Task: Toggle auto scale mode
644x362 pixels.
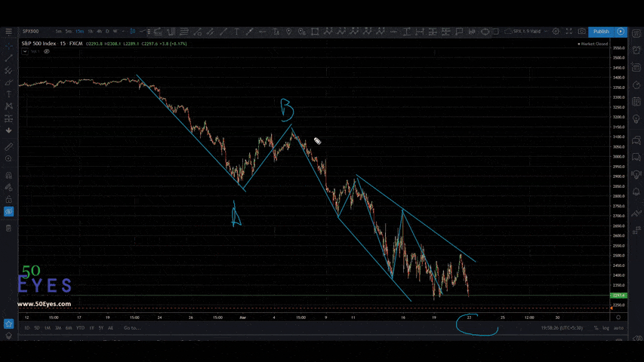Action: (x=618, y=328)
